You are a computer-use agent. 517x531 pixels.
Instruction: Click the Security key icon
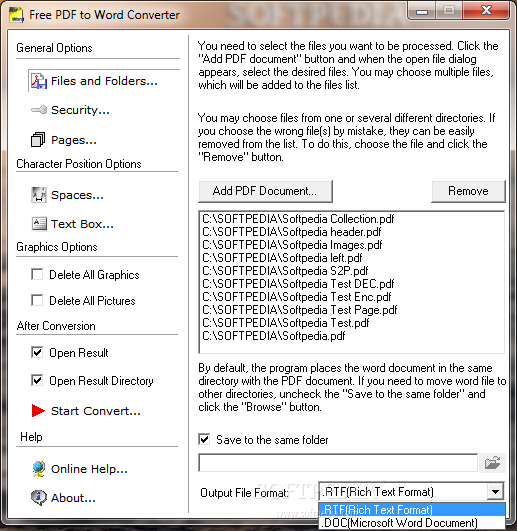39,110
